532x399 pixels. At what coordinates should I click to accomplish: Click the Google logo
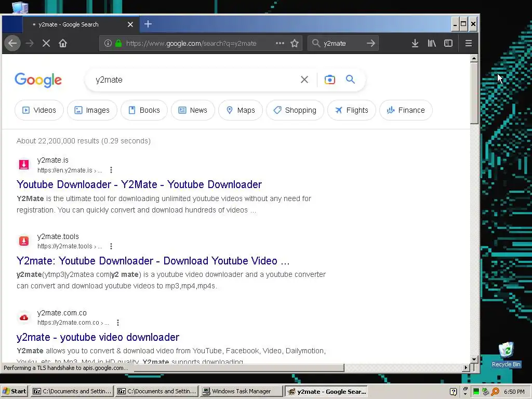(38, 81)
